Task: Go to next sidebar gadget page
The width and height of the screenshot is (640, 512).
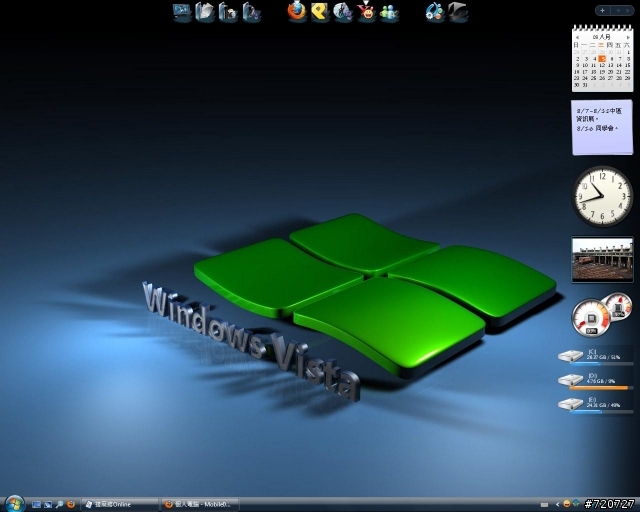Action: coord(628,11)
